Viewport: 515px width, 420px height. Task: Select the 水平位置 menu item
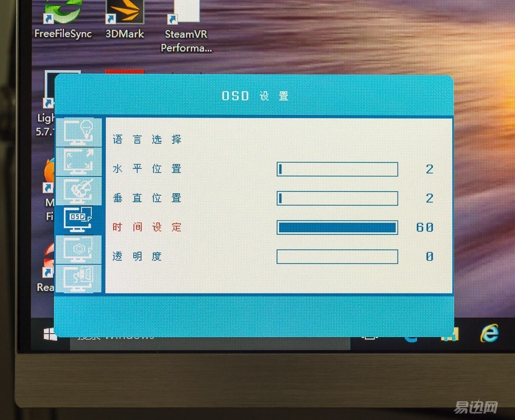(x=147, y=168)
